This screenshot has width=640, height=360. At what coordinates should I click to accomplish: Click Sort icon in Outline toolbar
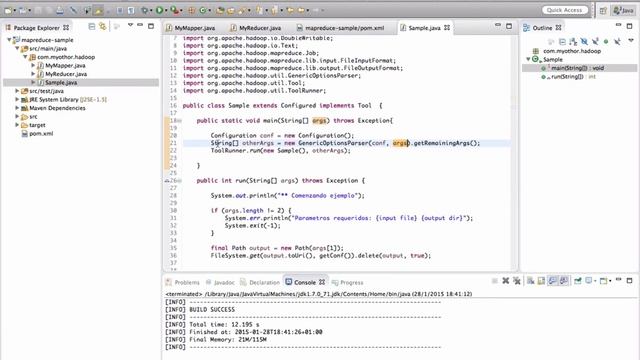(573, 42)
